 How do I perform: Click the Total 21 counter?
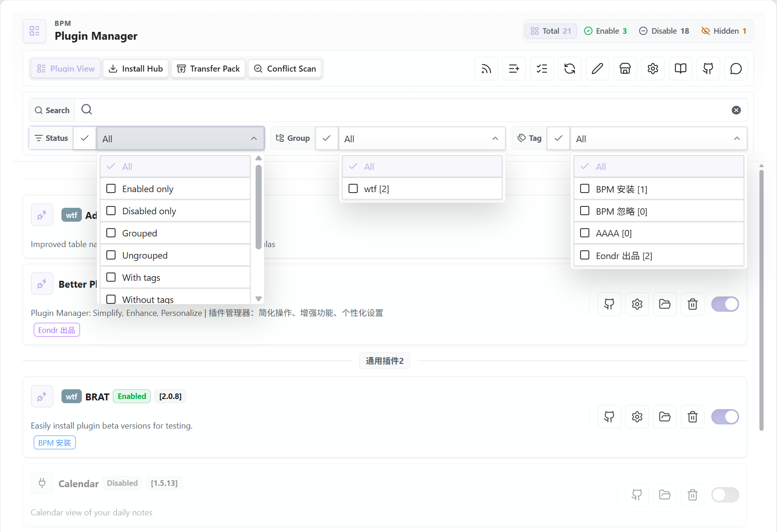(x=551, y=31)
